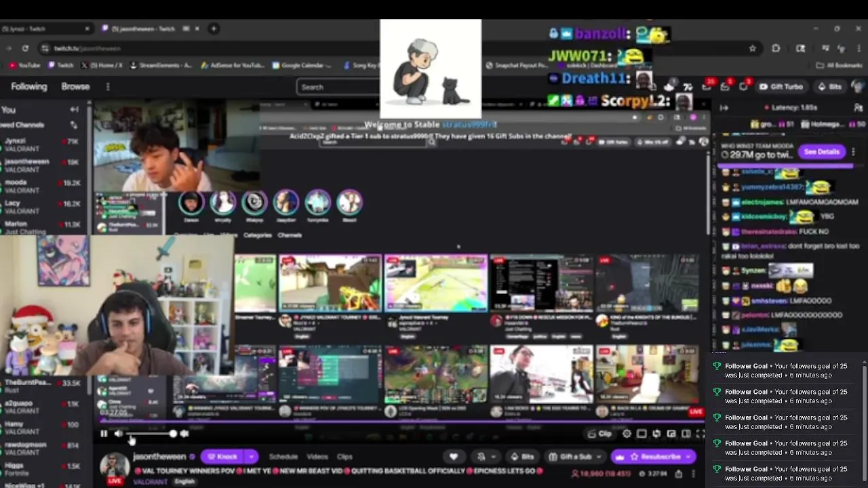Screen dimensions: 868x488
Task: Open Home / X bookmark
Action: 102,66
